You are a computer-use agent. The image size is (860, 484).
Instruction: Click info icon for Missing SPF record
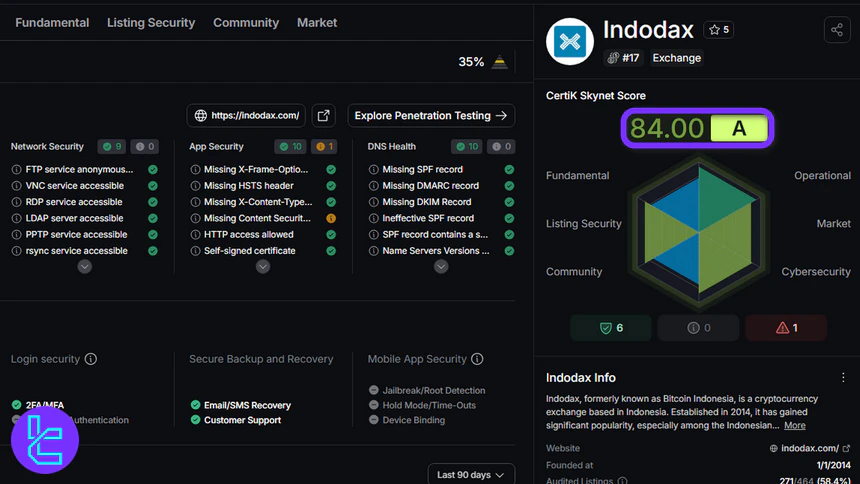pos(374,170)
